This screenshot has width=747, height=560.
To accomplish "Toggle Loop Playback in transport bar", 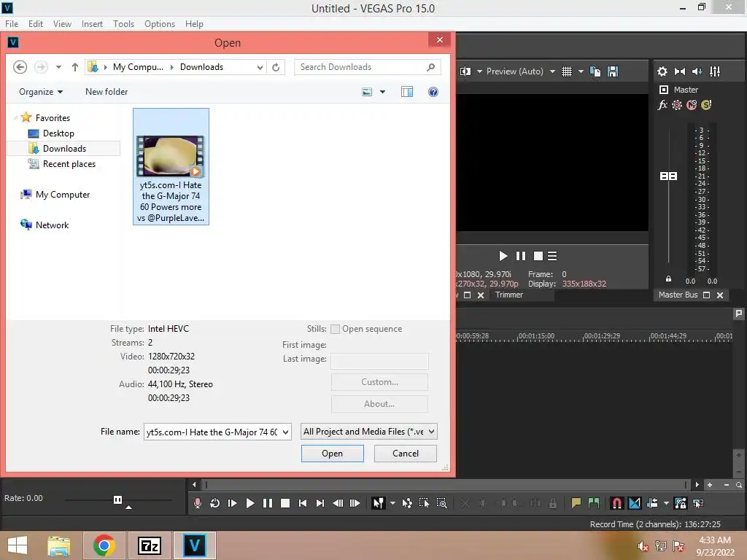I will point(215,503).
